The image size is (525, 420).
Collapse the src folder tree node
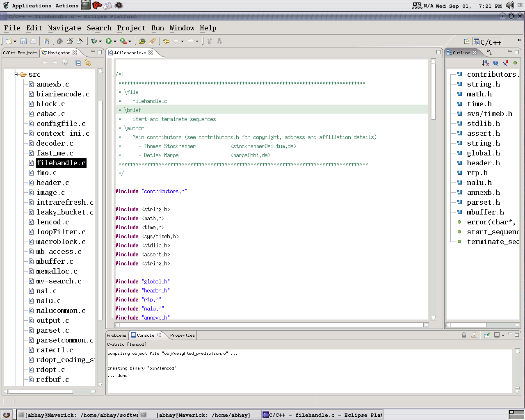tap(16, 74)
